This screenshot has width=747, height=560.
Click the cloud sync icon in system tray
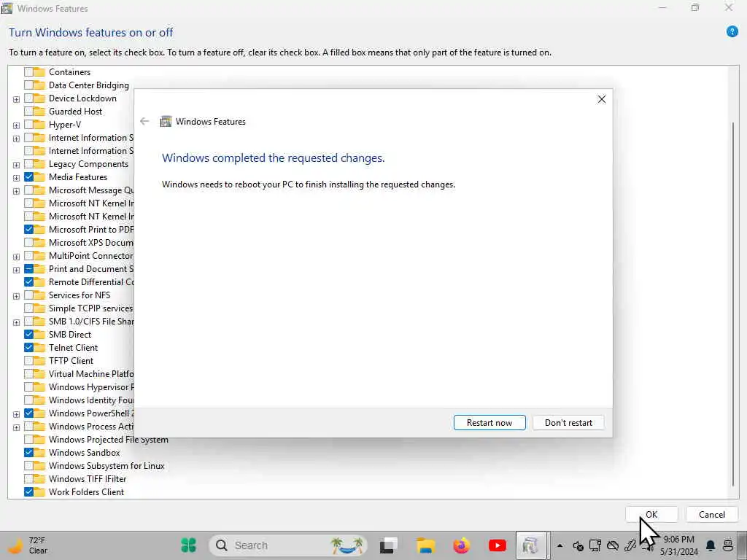pos(613,545)
